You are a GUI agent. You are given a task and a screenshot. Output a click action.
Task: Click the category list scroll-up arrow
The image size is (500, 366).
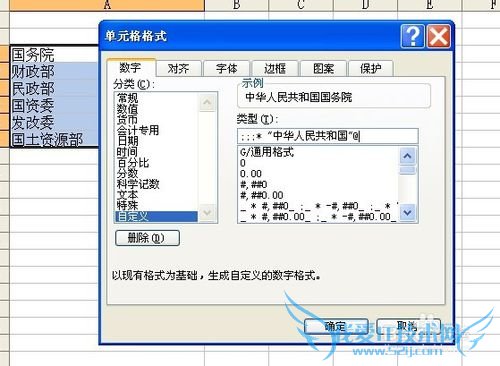[x=207, y=102]
